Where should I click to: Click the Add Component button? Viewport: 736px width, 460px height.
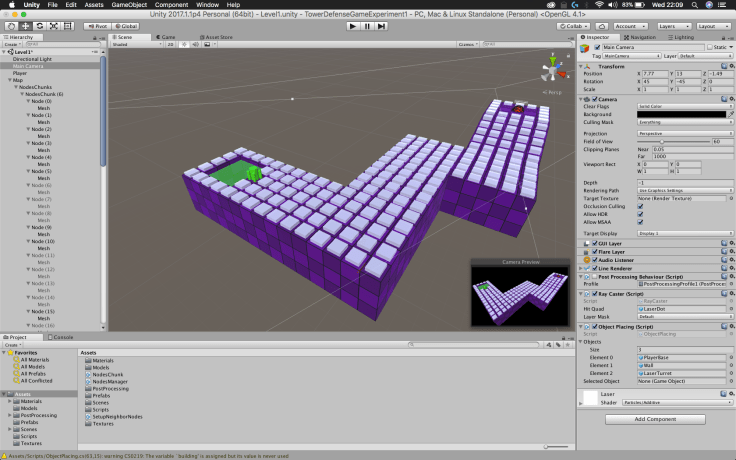tap(655, 419)
